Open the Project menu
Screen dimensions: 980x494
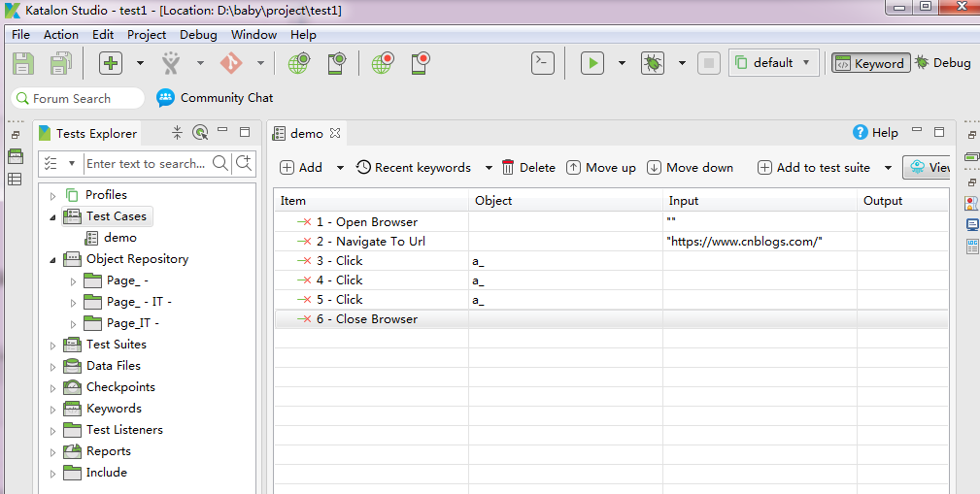(147, 35)
